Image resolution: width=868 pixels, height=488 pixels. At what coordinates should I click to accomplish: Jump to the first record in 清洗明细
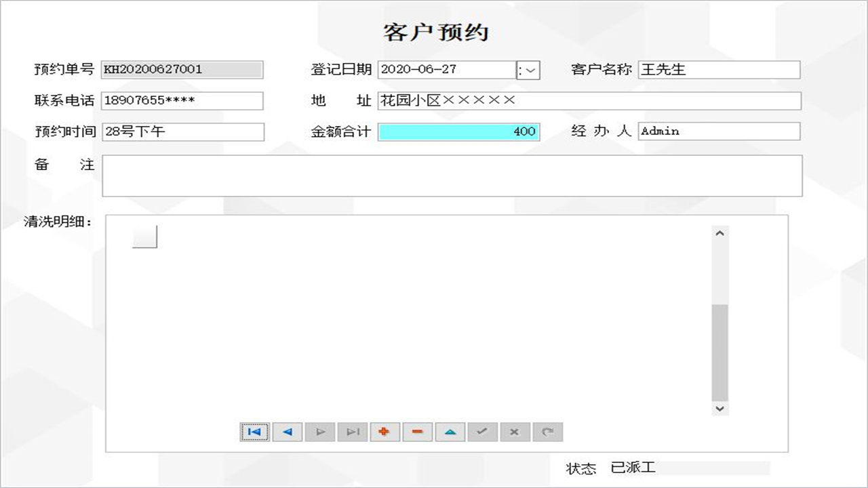253,432
